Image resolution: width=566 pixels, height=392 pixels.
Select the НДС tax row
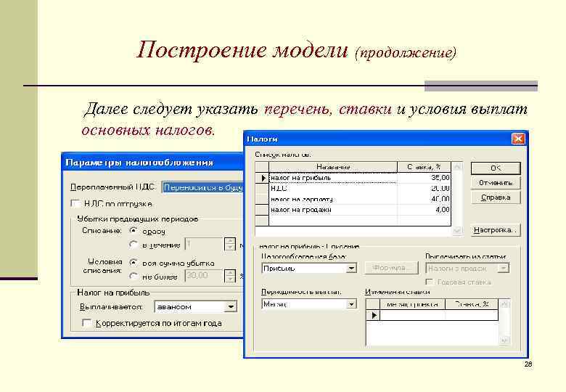(x=333, y=189)
